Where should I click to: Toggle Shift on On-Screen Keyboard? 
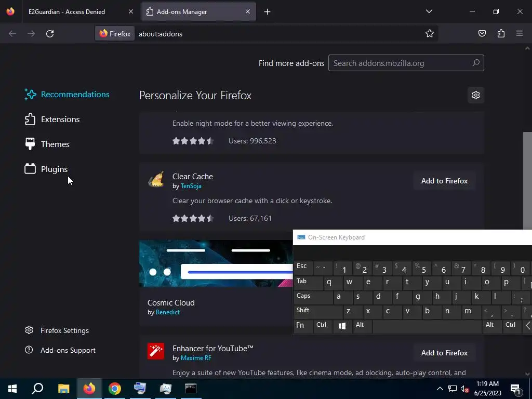click(x=318, y=312)
